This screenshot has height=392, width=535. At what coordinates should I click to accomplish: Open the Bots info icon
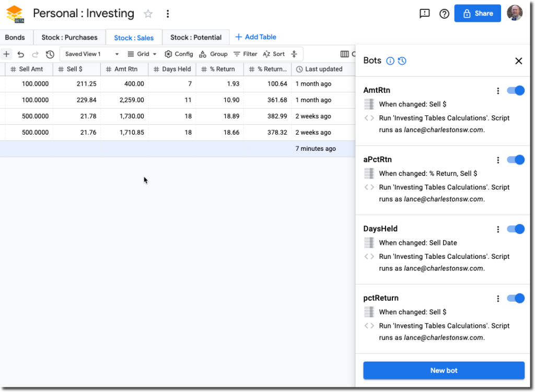390,61
